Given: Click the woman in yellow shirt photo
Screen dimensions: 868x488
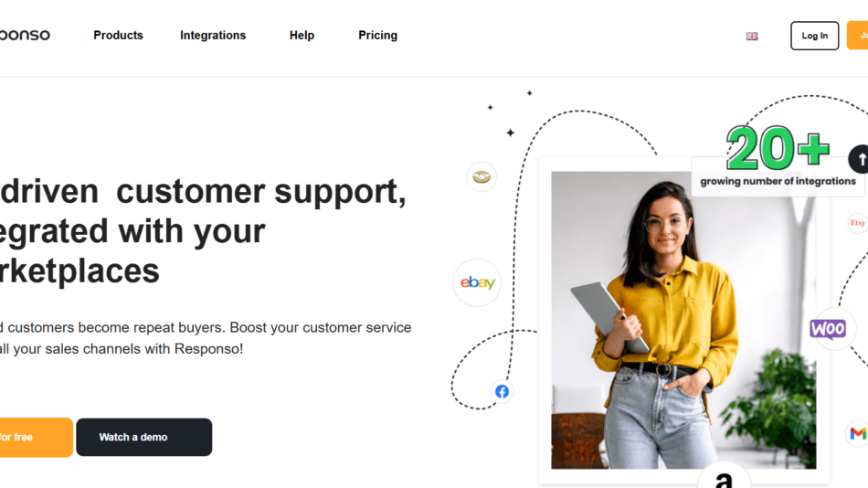Looking at the screenshot, I should click(x=683, y=320).
